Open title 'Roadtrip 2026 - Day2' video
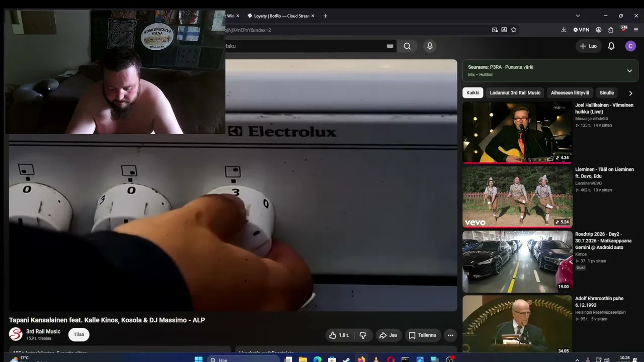 click(x=603, y=241)
